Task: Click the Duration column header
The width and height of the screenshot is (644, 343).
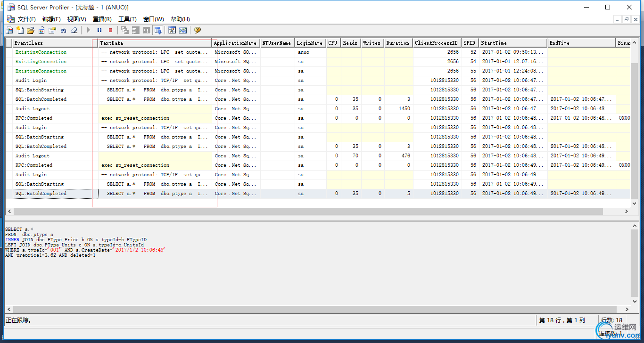Action: point(398,43)
